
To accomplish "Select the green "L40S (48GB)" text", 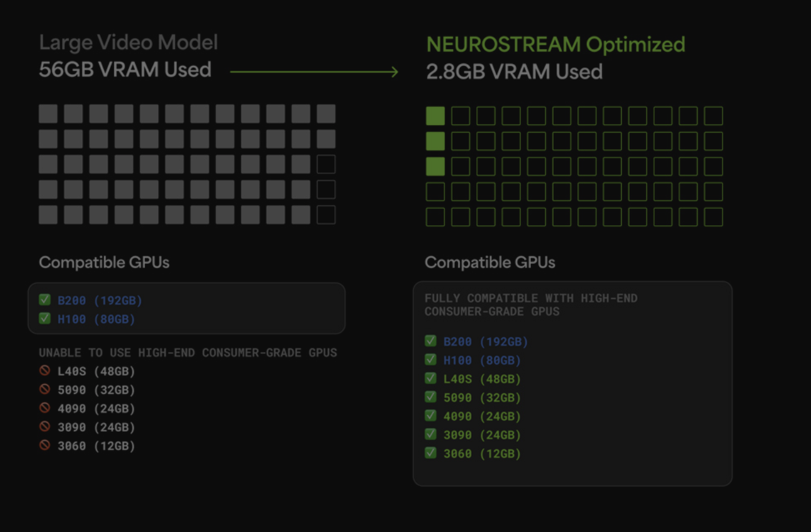I will 482,379.
